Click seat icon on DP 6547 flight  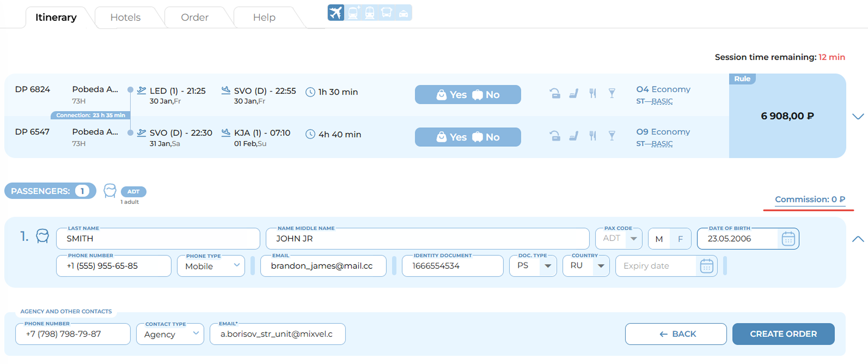click(x=573, y=136)
